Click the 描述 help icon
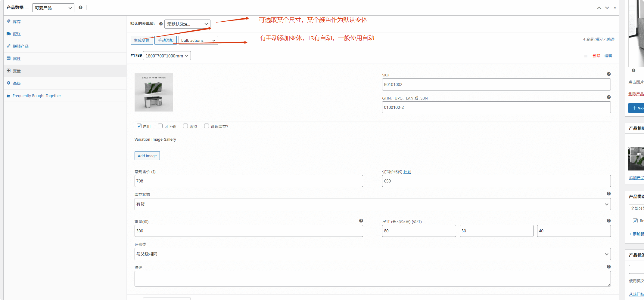 608,267
